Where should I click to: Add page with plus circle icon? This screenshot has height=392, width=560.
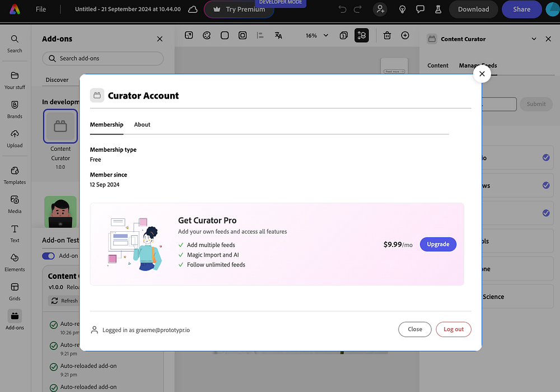[x=405, y=35]
